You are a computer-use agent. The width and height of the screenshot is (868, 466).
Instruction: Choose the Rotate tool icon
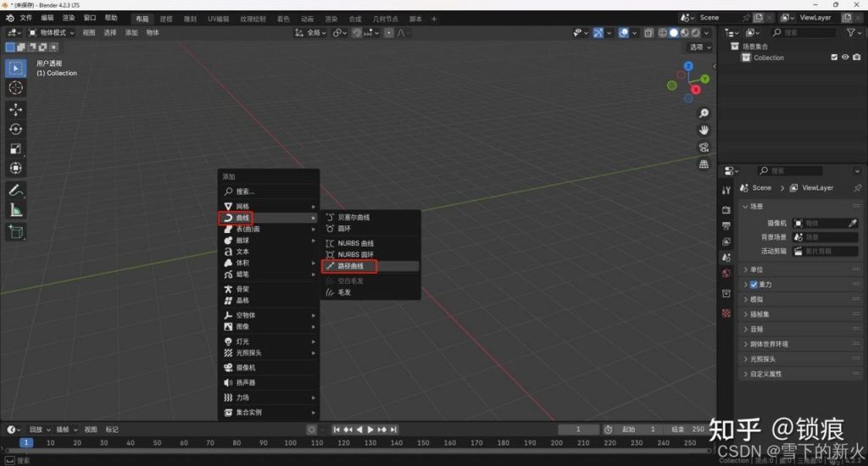click(16, 129)
